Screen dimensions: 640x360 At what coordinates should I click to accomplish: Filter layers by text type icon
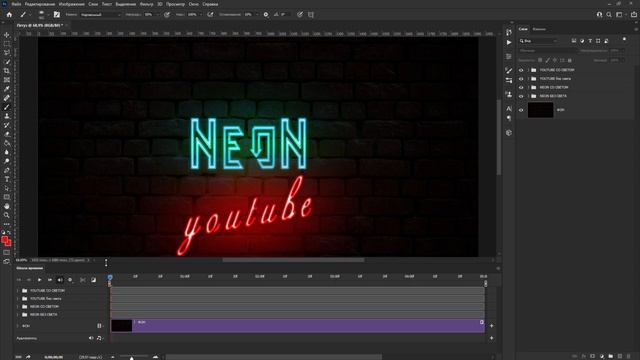pos(590,41)
